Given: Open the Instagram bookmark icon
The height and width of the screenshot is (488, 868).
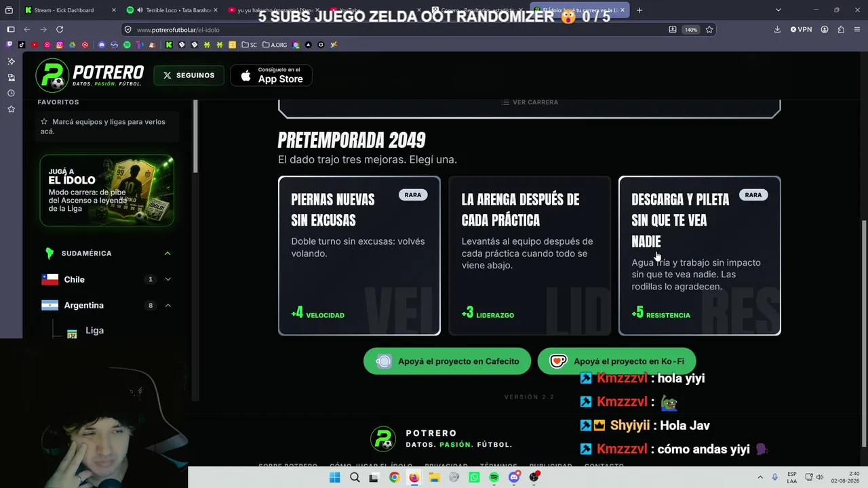Looking at the screenshot, I should (60, 45).
